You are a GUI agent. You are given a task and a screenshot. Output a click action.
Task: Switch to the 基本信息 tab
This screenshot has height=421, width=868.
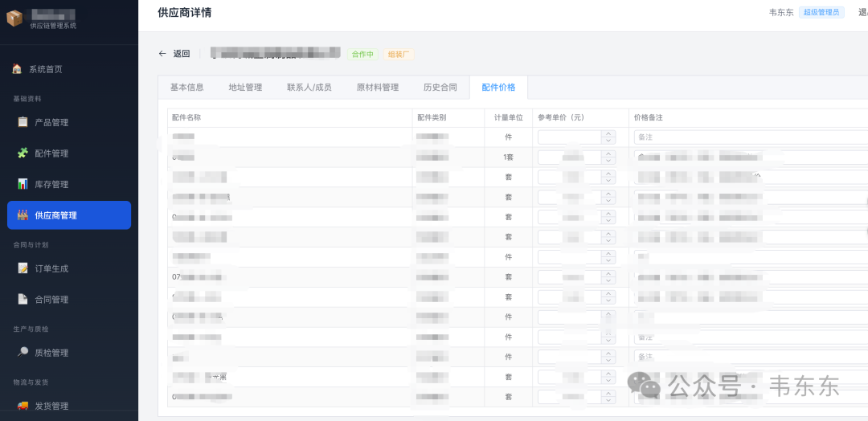pyautogui.click(x=187, y=87)
